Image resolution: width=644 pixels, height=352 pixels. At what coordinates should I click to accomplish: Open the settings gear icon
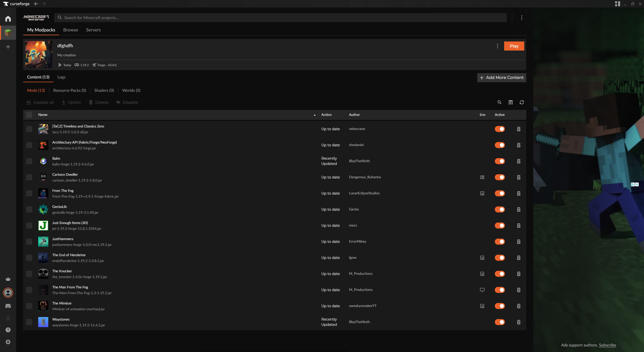8,342
